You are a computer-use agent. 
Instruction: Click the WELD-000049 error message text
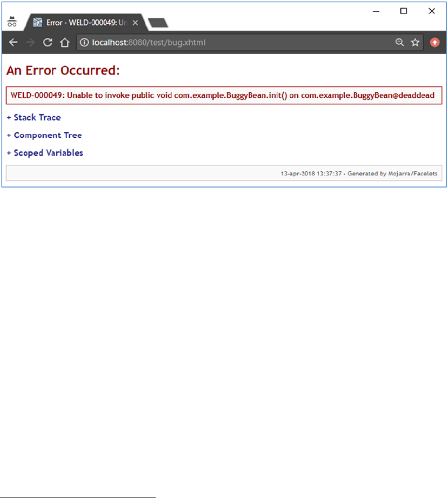(223, 95)
